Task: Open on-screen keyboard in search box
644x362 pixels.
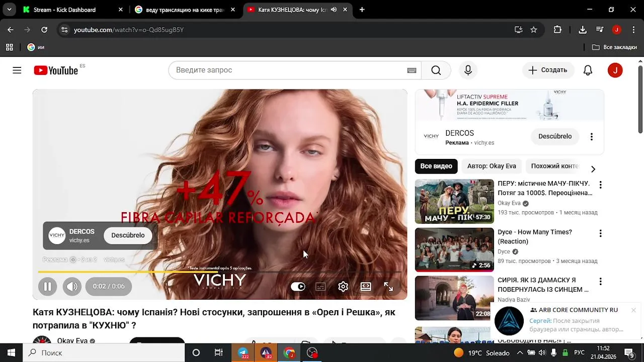Action: click(412, 70)
